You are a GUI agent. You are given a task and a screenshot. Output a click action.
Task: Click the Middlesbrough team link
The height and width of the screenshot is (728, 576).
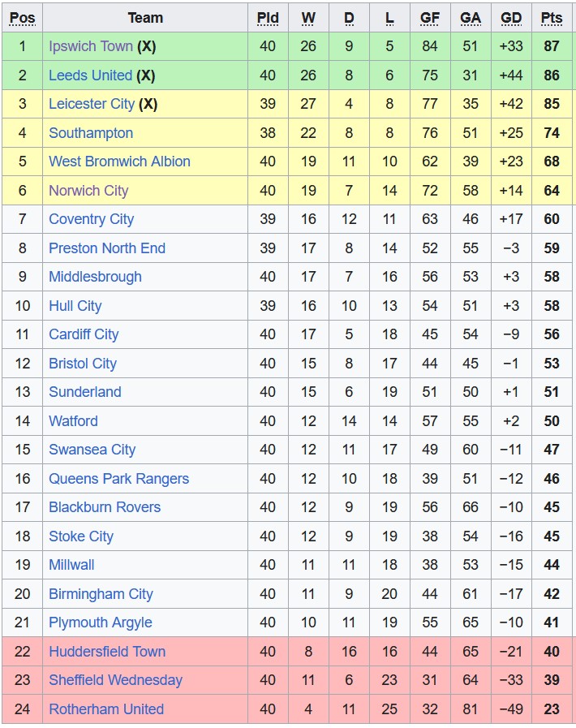click(x=95, y=277)
